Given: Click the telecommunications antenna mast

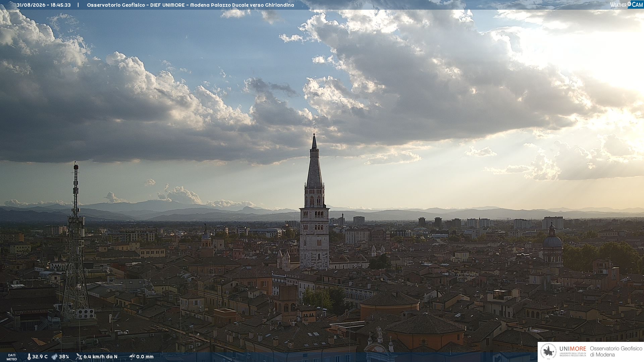Looking at the screenshot, I should point(76,241).
